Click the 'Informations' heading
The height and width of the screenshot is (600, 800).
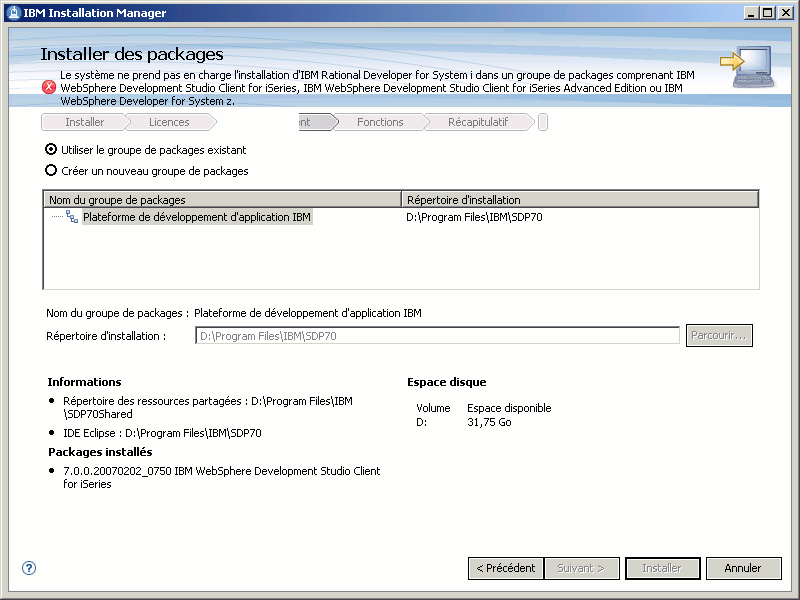pyautogui.click(x=84, y=382)
